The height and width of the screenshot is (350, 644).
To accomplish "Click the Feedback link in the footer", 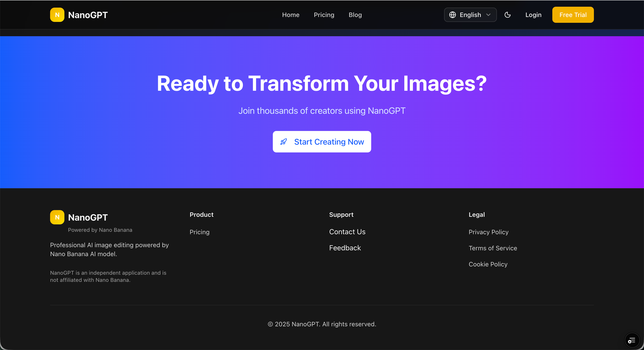I will 345,248.
